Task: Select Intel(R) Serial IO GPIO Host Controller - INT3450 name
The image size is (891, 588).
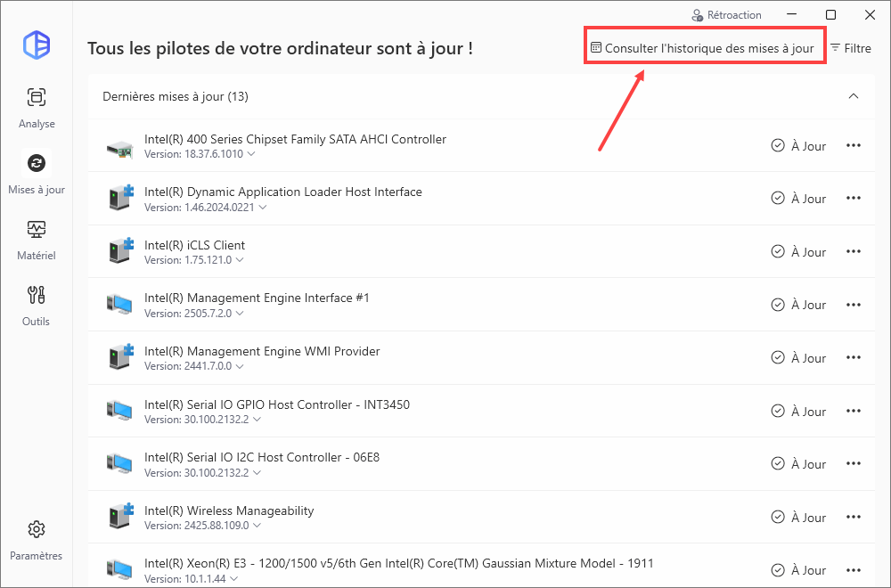Action: (277, 405)
